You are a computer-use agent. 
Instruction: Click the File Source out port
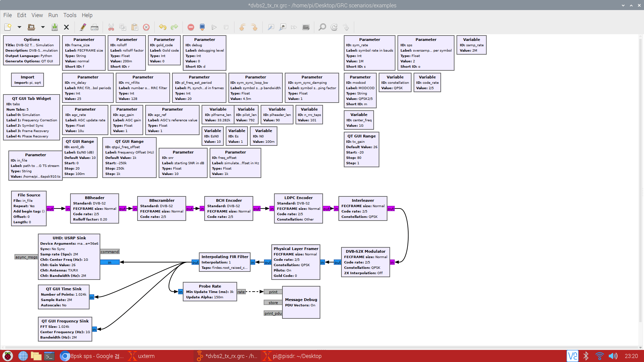click(50, 209)
